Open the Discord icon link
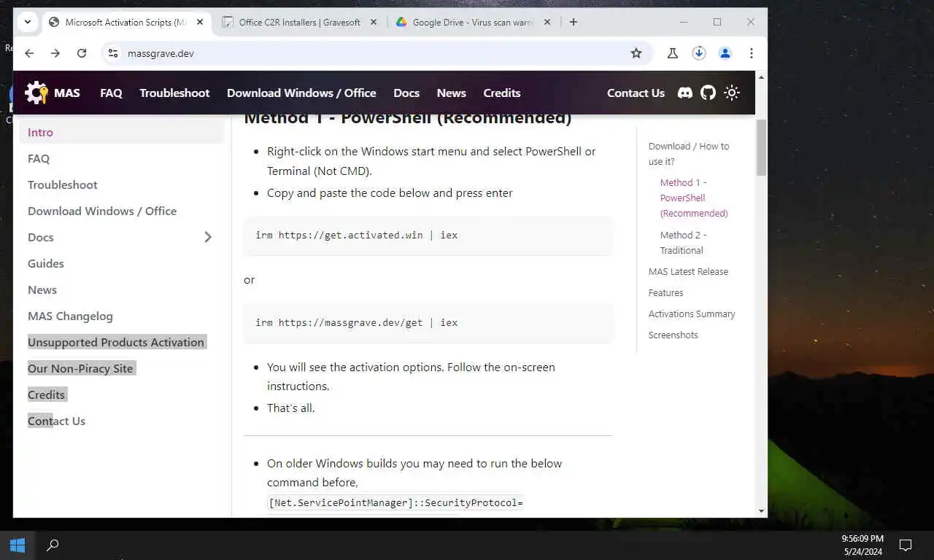 click(684, 93)
